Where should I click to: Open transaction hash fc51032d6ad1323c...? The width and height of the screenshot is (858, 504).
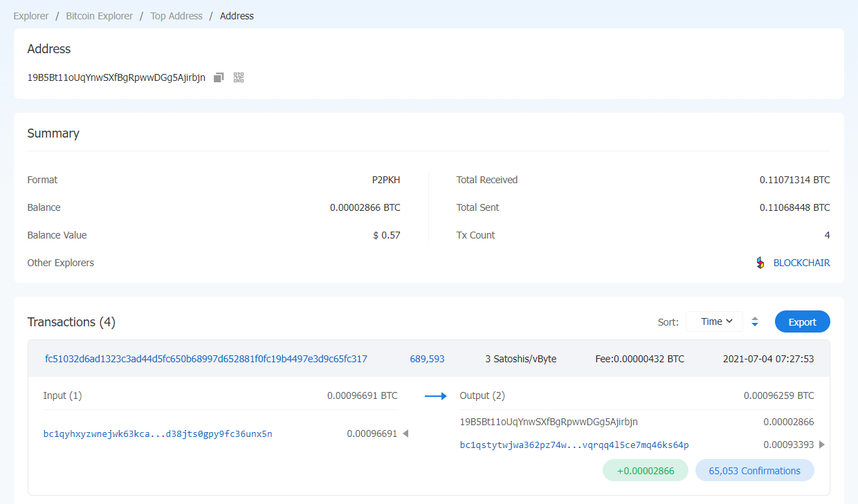206,359
